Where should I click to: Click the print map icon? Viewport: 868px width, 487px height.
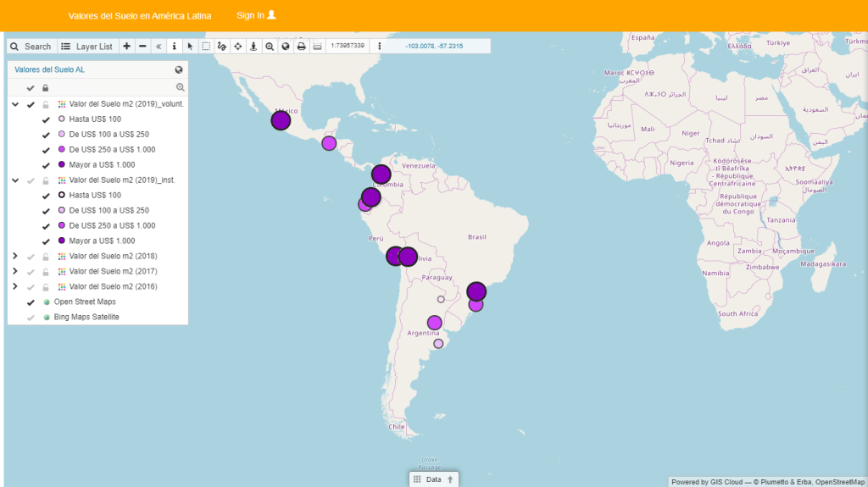tap(301, 47)
